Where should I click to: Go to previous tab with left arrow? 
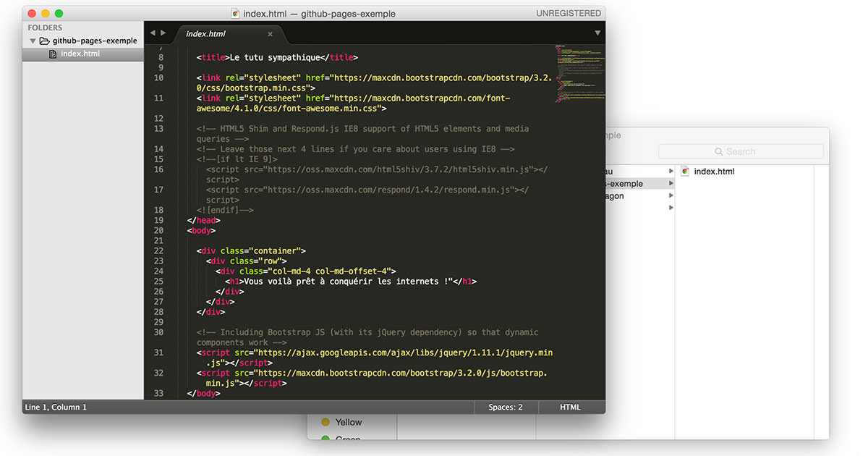(153, 33)
